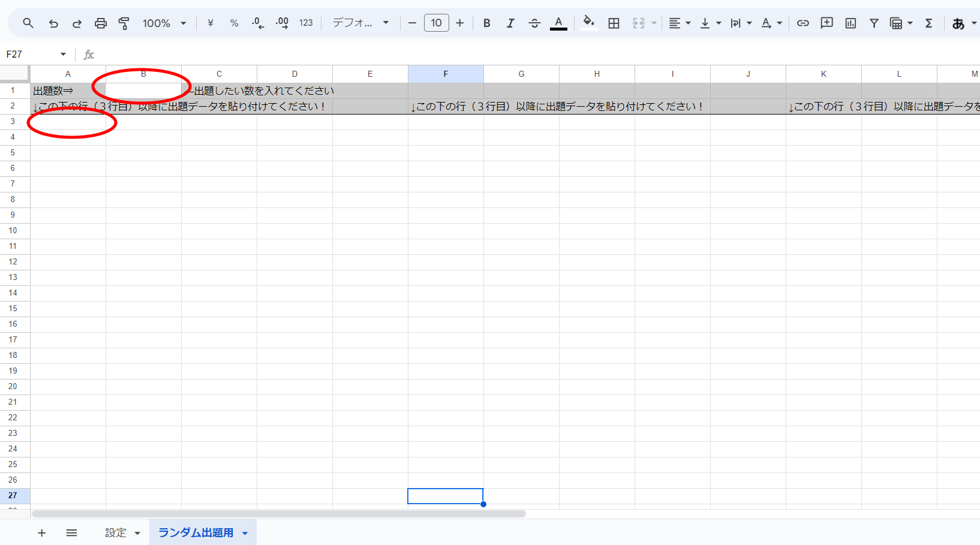Image resolution: width=980 pixels, height=545 pixels.
Task: Click the select all corner button
Action: pyautogui.click(x=14, y=74)
